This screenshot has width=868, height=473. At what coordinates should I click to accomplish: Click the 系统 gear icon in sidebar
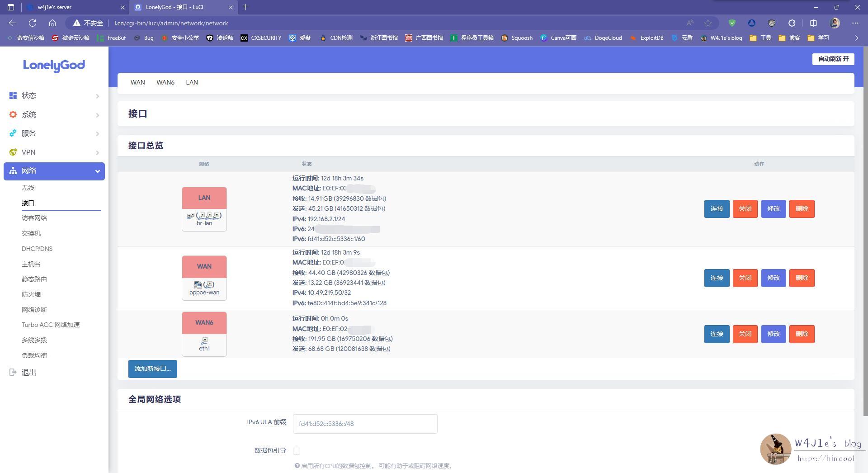(13, 114)
